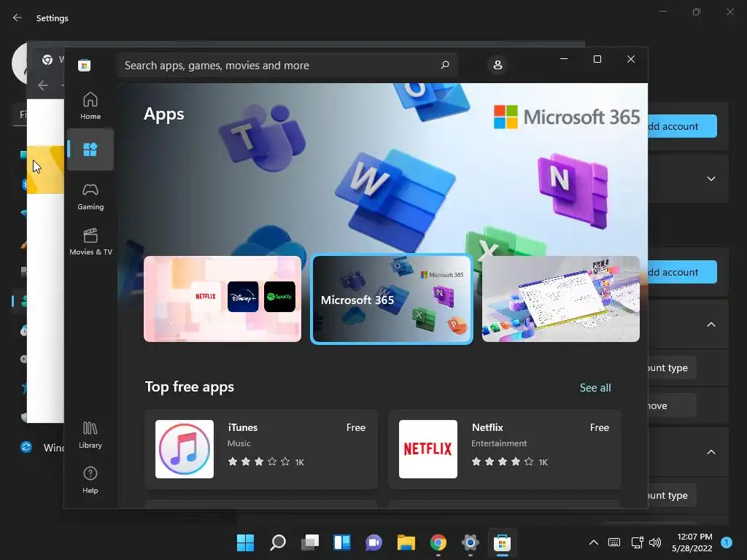The width and height of the screenshot is (747, 560).
Task: Open the Windows Start menu
Action: pos(246,542)
